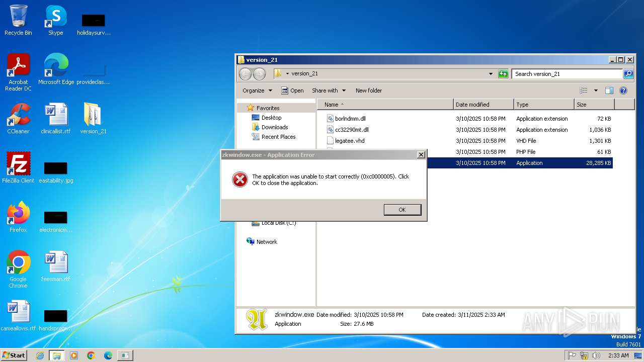Click OK in the Application Error dialog
The image size is (644, 362).
(x=402, y=210)
